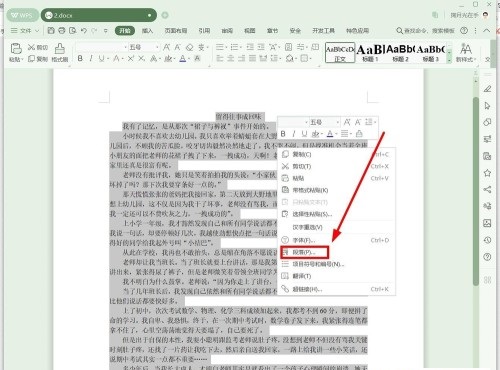Apply the 标题 3 heading style

point(431,52)
